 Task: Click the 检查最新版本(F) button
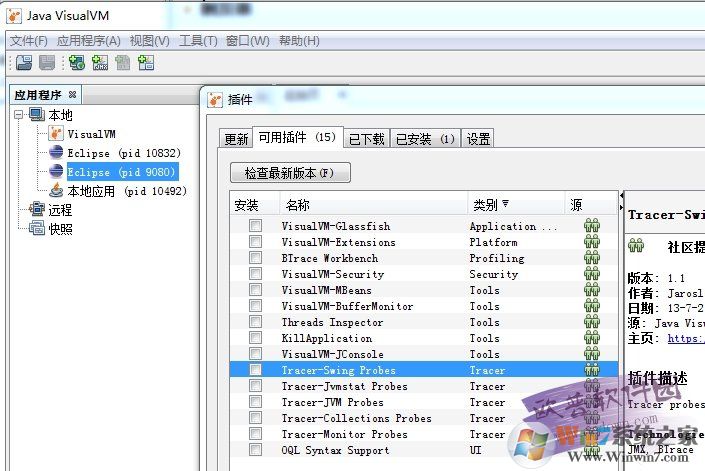pos(290,173)
